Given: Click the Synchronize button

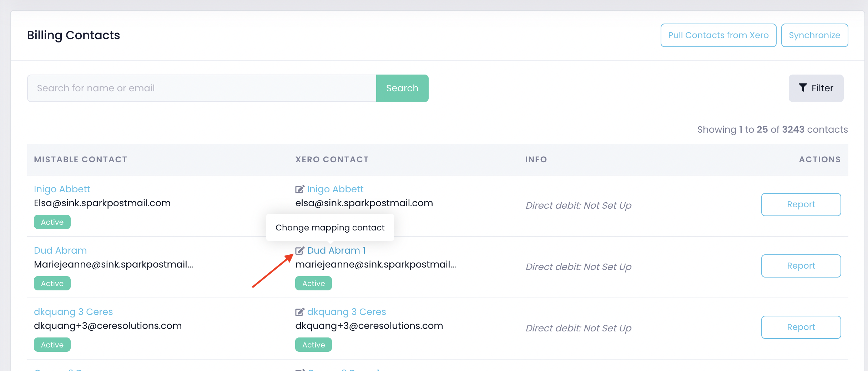Looking at the screenshot, I should (x=814, y=35).
